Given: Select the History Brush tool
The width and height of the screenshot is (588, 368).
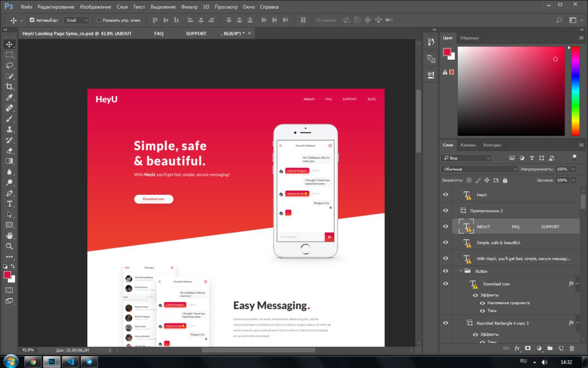Looking at the screenshot, I should pos(9,140).
